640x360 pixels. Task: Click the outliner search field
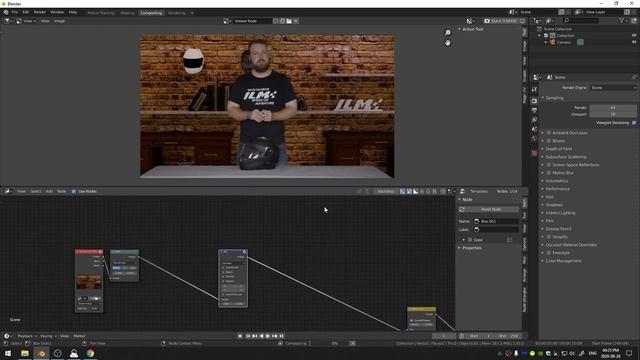click(x=581, y=20)
